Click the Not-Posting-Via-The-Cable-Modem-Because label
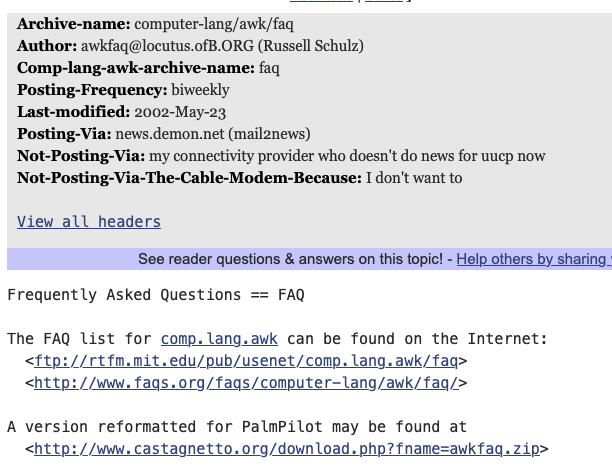This screenshot has height=472, width=612. pyautogui.click(x=189, y=178)
